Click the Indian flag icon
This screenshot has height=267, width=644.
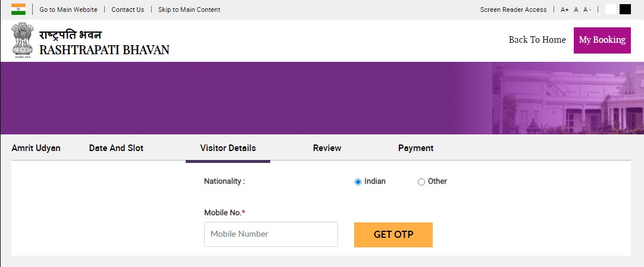pyautogui.click(x=18, y=9)
